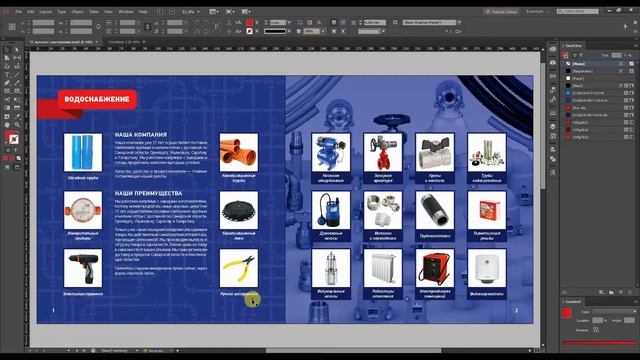
Task: Click the Gradient panel tab
Action: coord(573,302)
